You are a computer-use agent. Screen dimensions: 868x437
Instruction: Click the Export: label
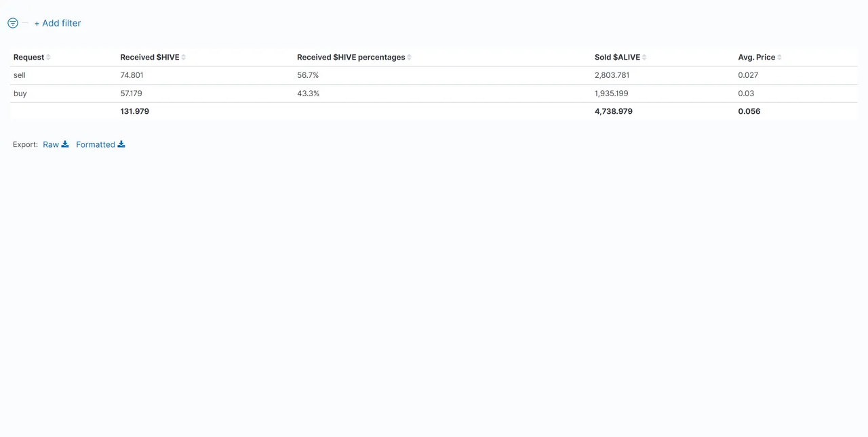(x=25, y=144)
